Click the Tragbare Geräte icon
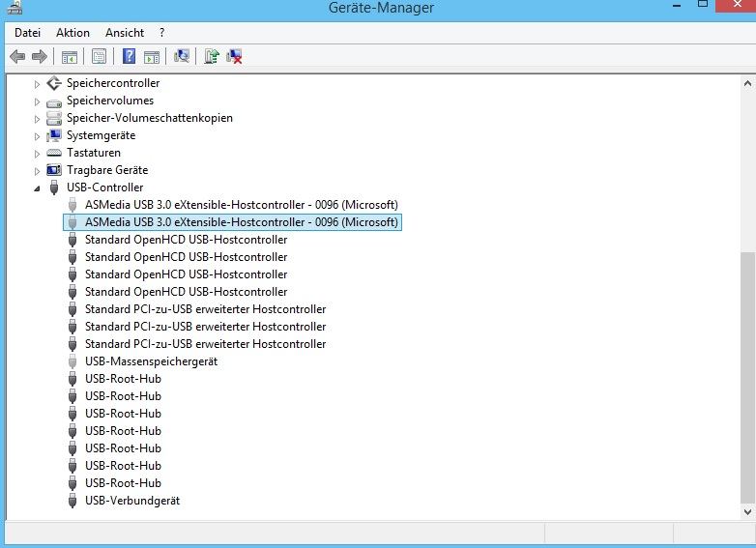 click(x=54, y=170)
